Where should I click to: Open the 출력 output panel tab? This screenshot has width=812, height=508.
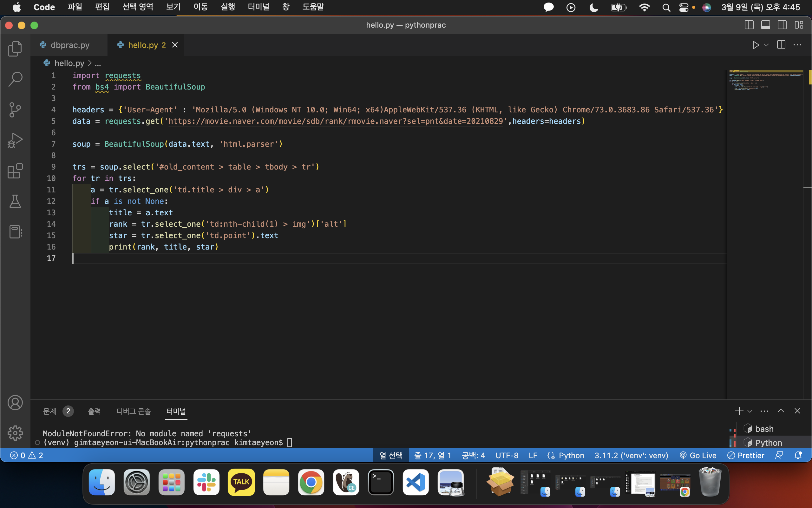coord(94,411)
